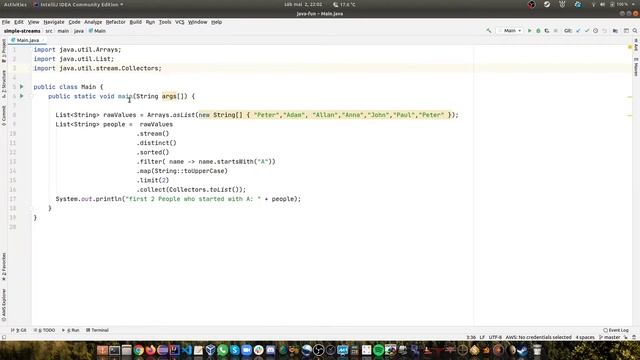Click Main class in the breadcrumb
This screenshot has width=640, height=360.
[x=98, y=31]
